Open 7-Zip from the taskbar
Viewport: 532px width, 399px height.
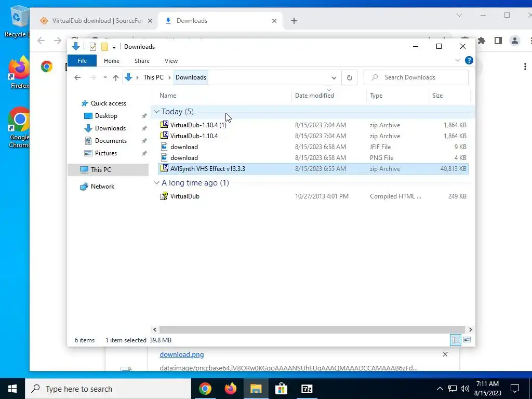(307, 389)
